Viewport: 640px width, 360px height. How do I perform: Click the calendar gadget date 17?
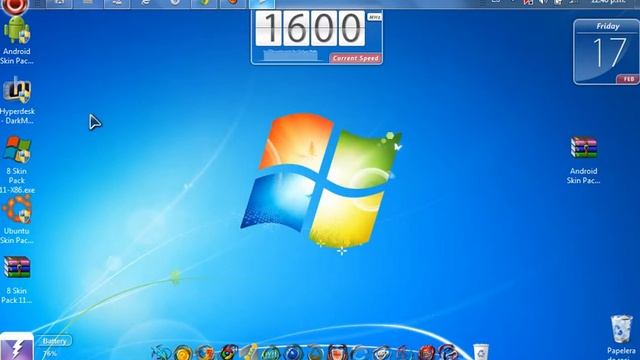click(609, 53)
